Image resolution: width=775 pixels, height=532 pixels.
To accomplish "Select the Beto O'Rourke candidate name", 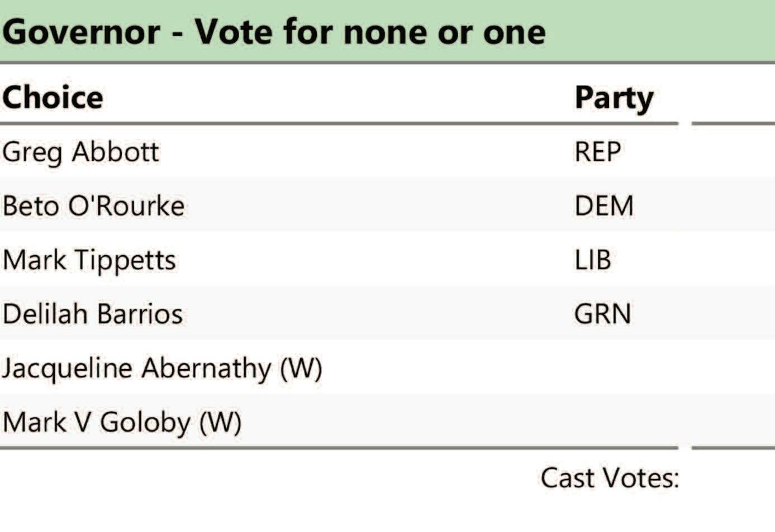I will click(93, 206).
